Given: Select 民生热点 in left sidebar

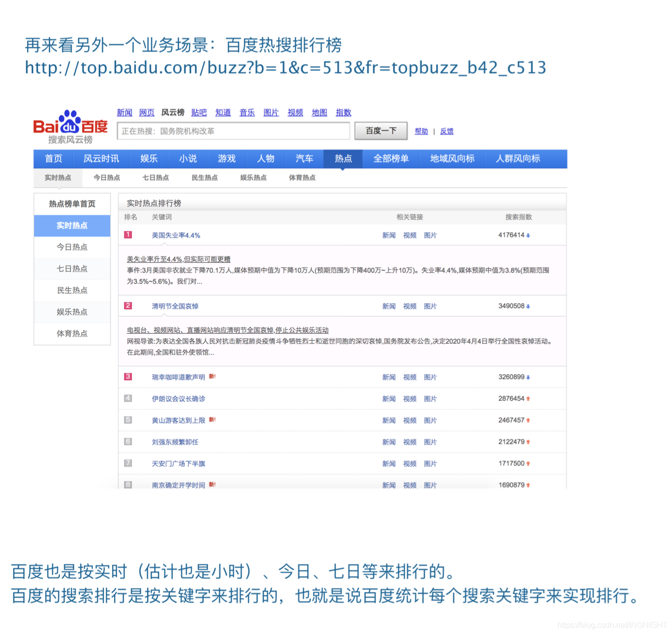Looking at the screenshot, I should 72,290.
